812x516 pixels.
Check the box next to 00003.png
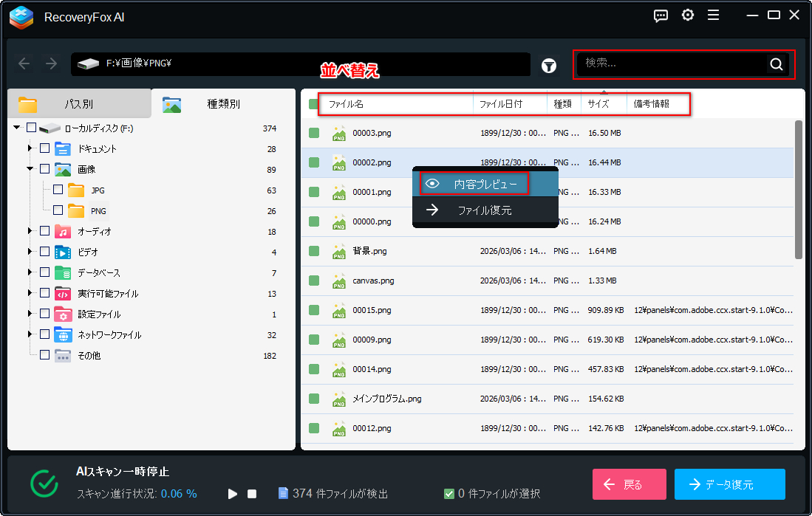[x=314, y=133]
